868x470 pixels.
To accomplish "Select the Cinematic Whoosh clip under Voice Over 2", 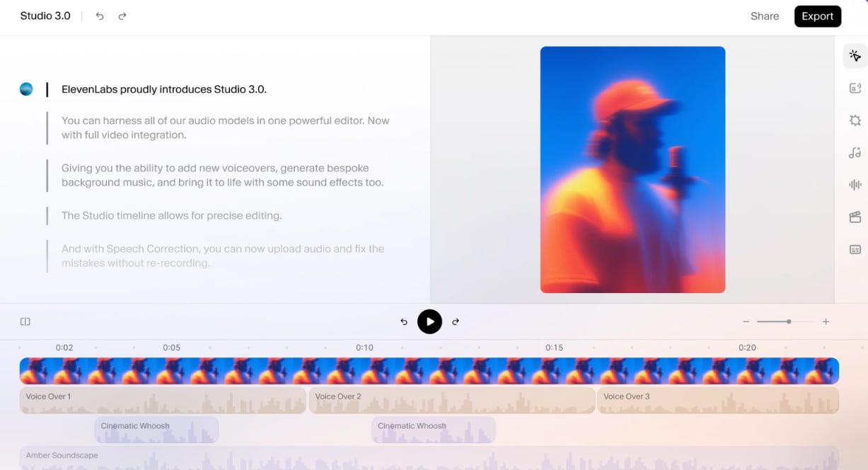I will coord(434,430).
